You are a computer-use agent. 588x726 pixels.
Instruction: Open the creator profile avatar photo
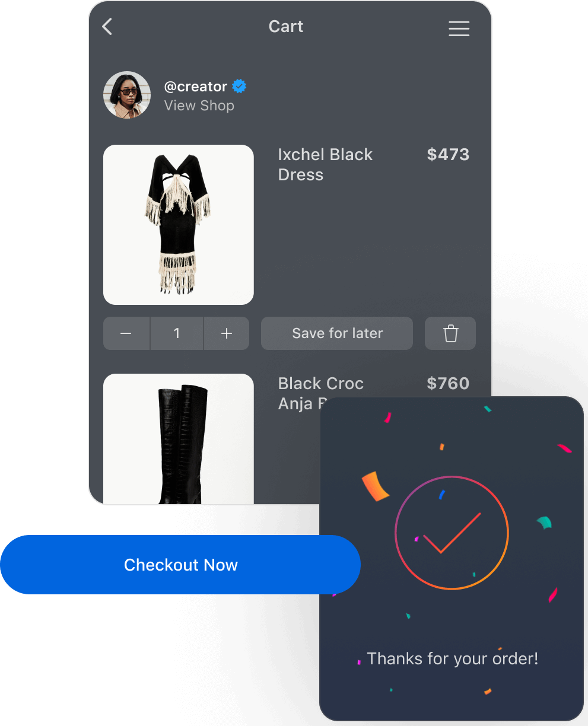127,95
